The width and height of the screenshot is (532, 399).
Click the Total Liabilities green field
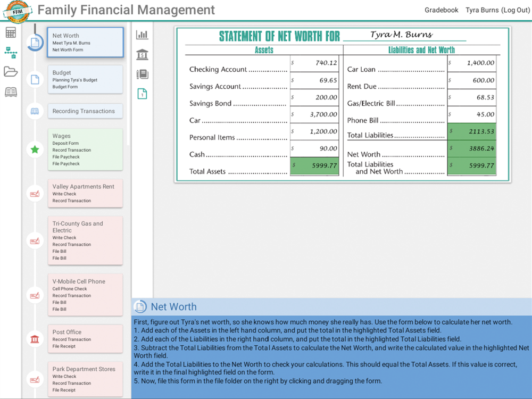[x=471, y=131]
